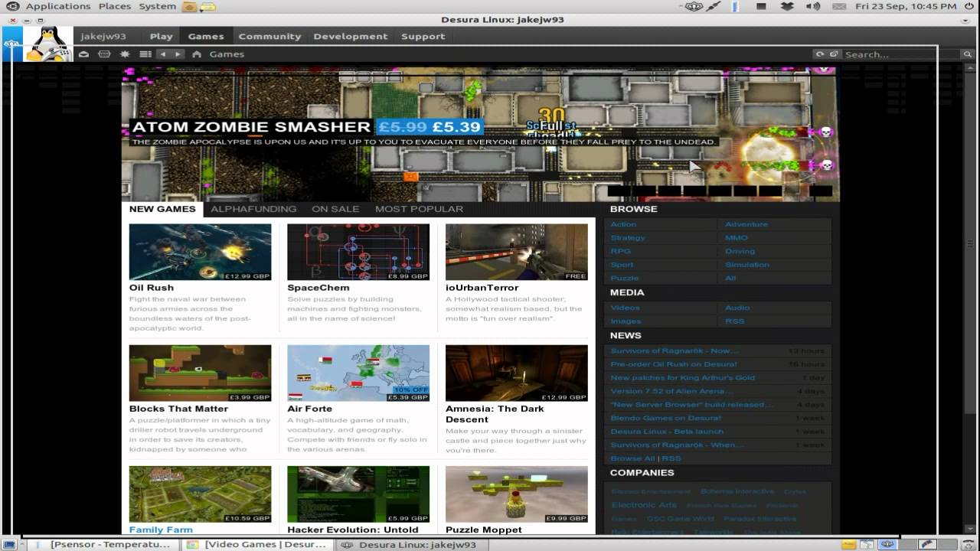Click the Desura Tux penguin avatar
Screen dimensions: 980x551
tap(47, 44)
